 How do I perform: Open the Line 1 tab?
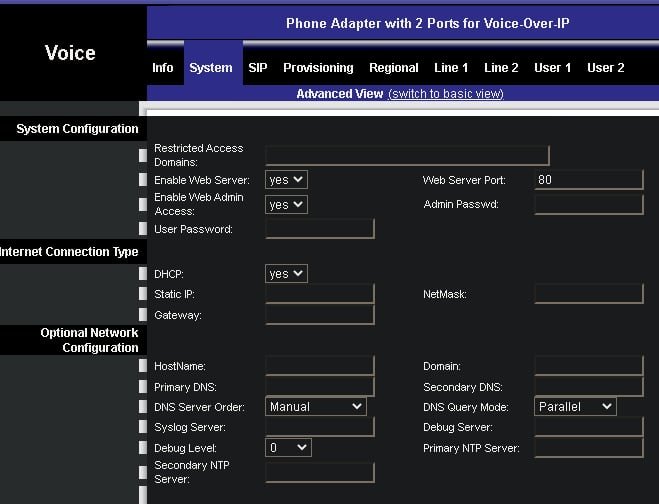coord(451,68)
